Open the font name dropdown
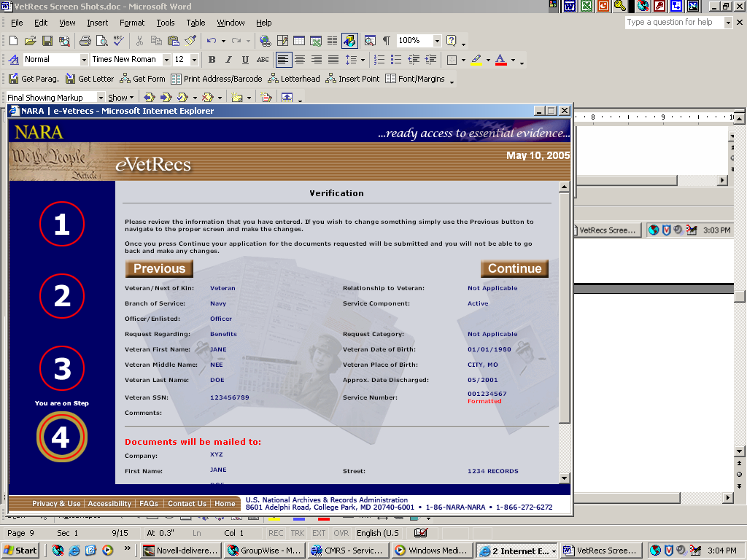This screenshot has height=560, width=747. tap(166, 60)
